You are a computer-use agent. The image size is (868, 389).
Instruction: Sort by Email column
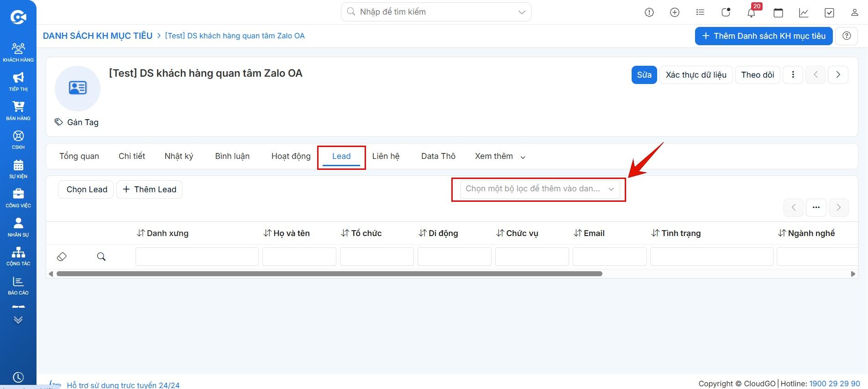589,233
